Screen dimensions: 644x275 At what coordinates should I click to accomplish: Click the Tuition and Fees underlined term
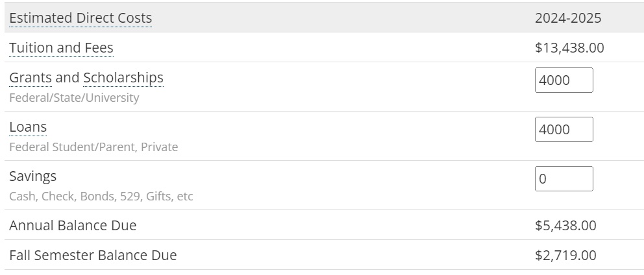tap(61, 47)
